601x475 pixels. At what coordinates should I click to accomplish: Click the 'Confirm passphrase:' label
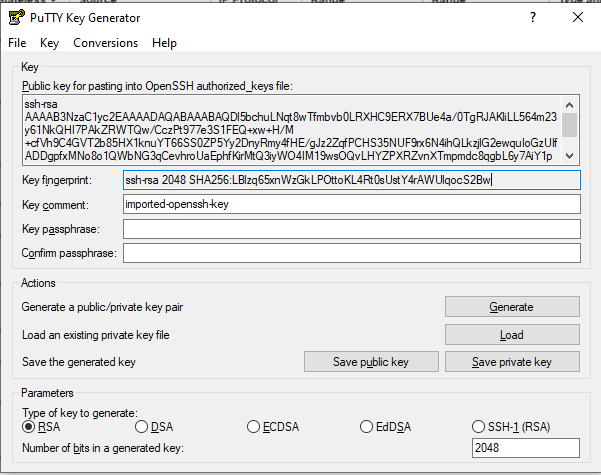(x=69, y=253)
